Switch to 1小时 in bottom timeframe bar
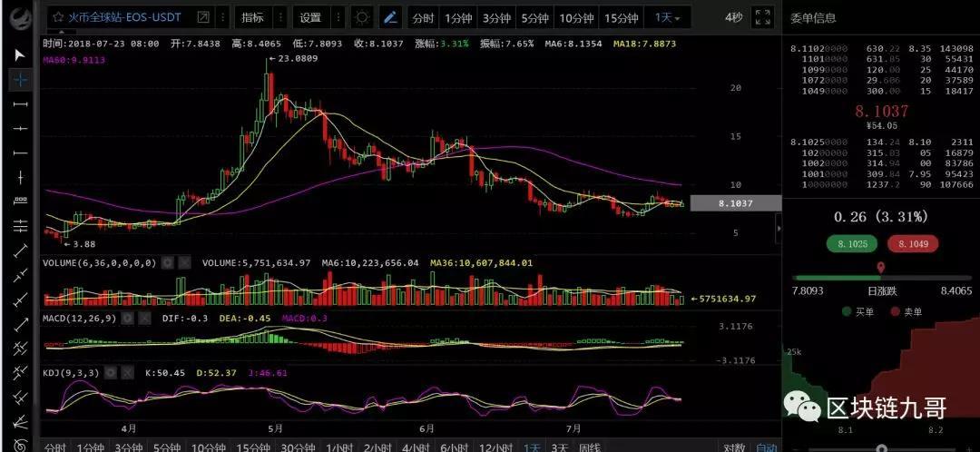Image resolution: width=980 pixels, height=452 pixels. (x=339, y=447)
